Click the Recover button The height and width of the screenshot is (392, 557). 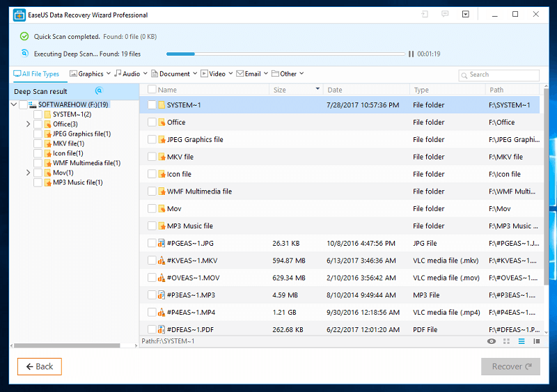(x=510, y=366)
